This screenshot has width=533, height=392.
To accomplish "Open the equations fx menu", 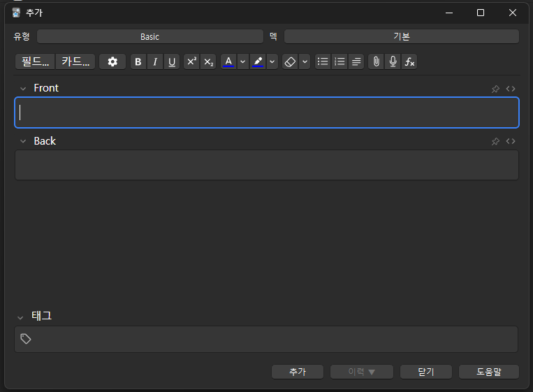I will 410,61.
